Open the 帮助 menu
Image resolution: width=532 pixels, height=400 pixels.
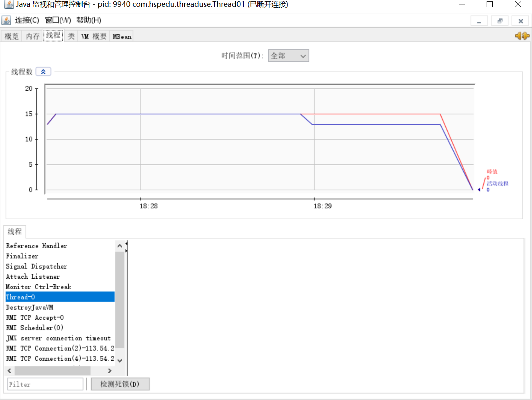tap(88, 20)
